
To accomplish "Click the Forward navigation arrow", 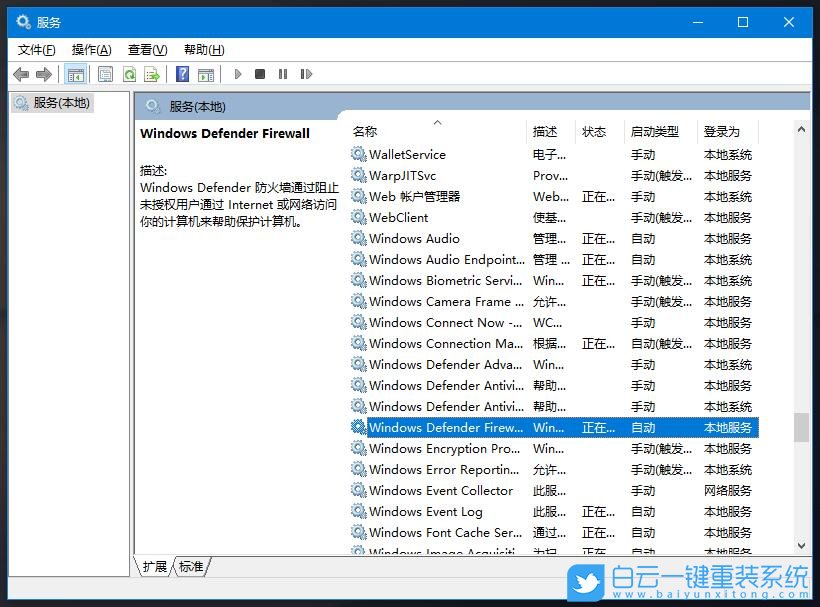I will [x=43, y=73].
